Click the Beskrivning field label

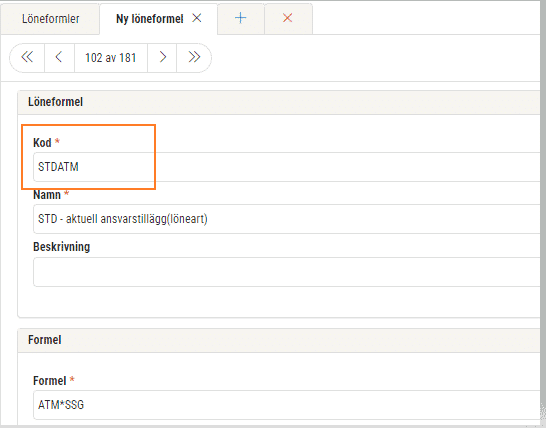62,247
